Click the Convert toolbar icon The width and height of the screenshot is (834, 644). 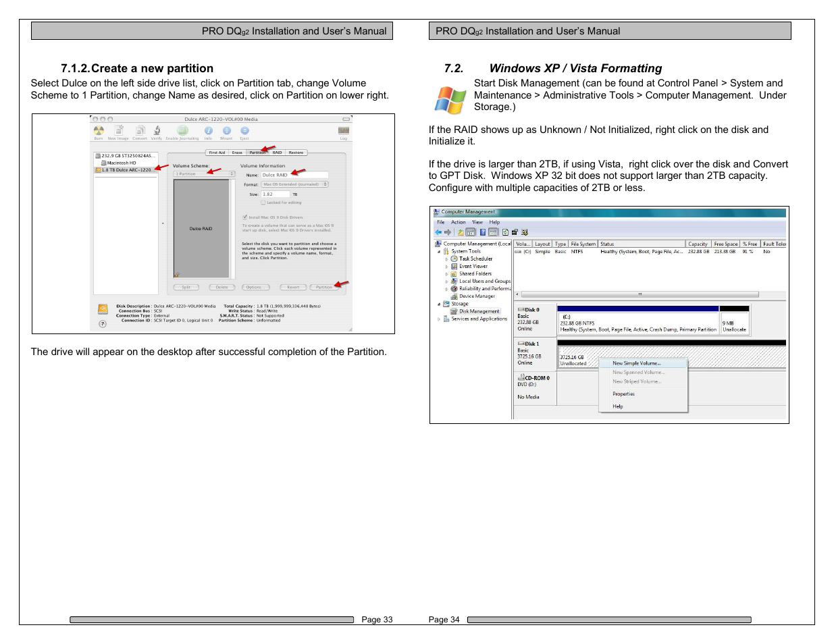click(x=140, y=130)
